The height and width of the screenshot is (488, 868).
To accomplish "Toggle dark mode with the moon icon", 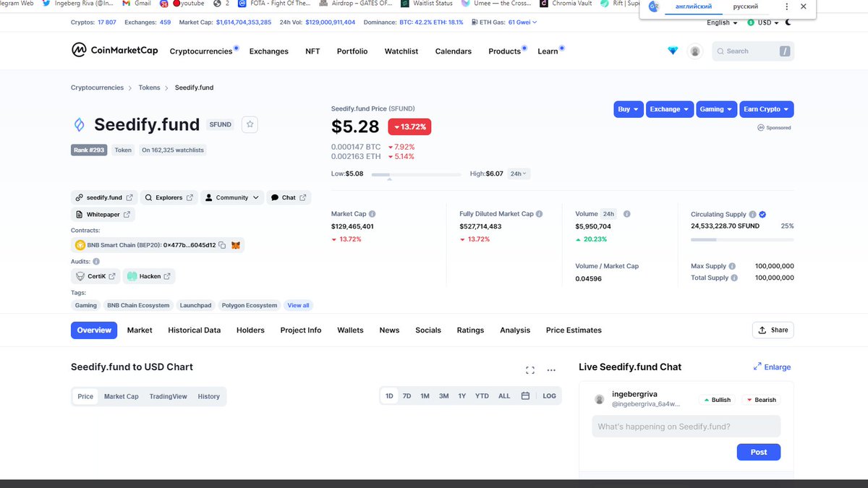I will coord(788,22).
